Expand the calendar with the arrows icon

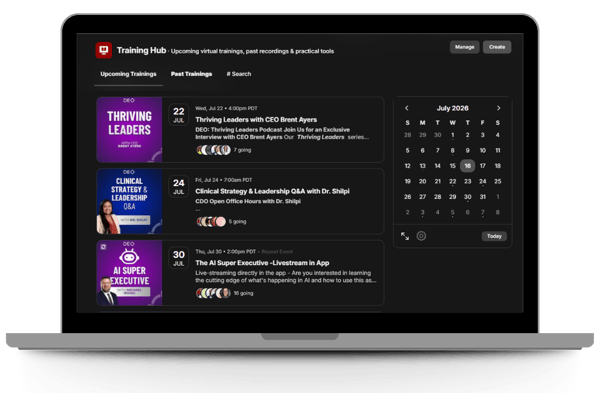click(x=405, y=236)
